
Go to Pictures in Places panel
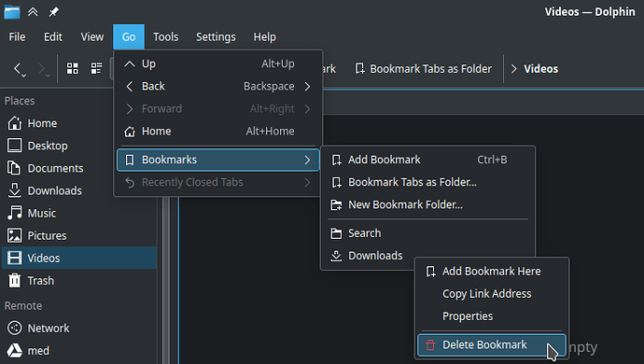[x=78, y=236]
